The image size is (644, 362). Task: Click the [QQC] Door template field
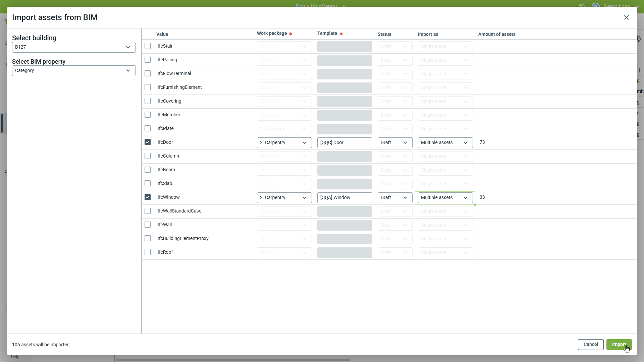pos(344,142)
